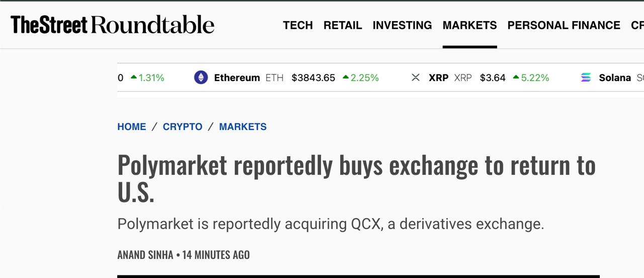The image size is (644, 278).
Task: Click the CRYPTO breadcrumb link
Action: click(x=183, y=127)
